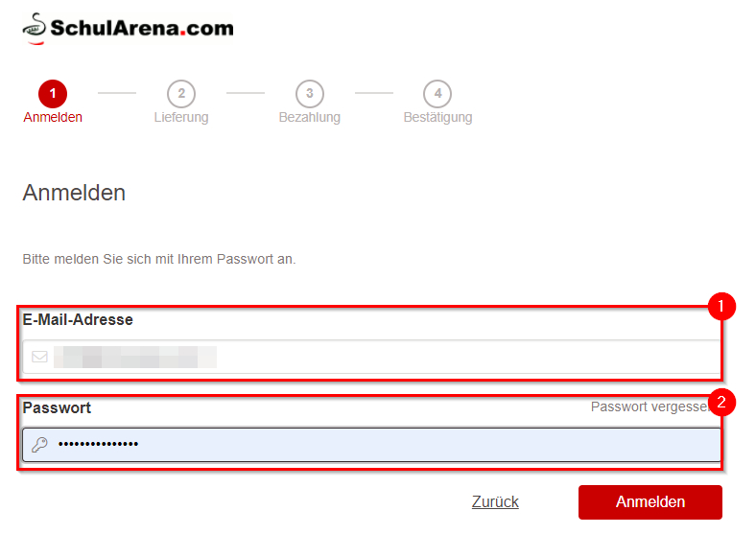
Task: Click the envelope icon in email field
Action: pos(40,357)
